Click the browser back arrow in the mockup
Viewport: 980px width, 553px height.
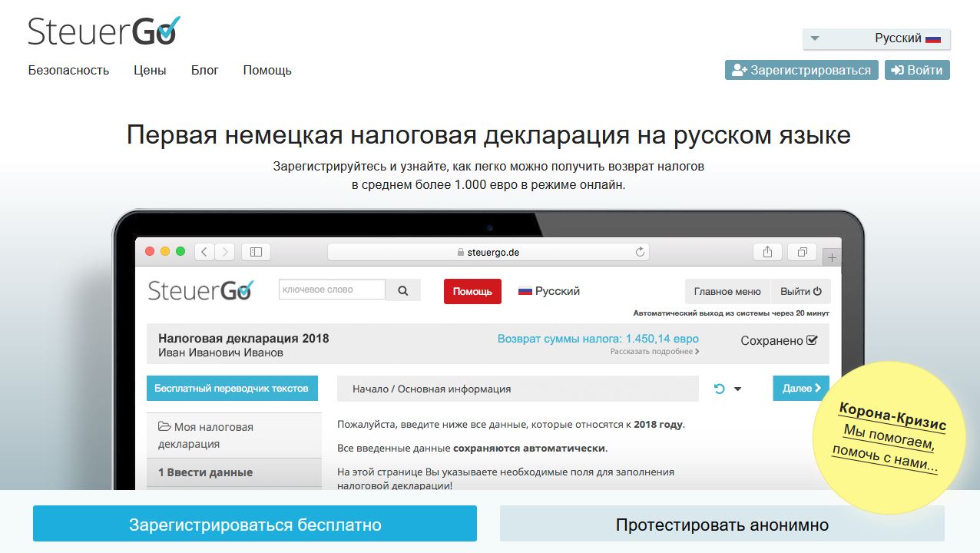(x=204, y=251)
